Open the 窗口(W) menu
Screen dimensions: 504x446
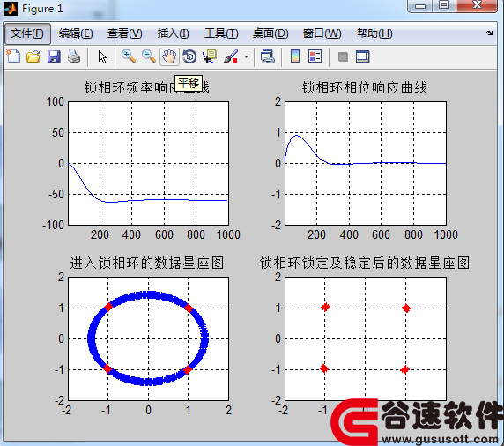(322, 33)
